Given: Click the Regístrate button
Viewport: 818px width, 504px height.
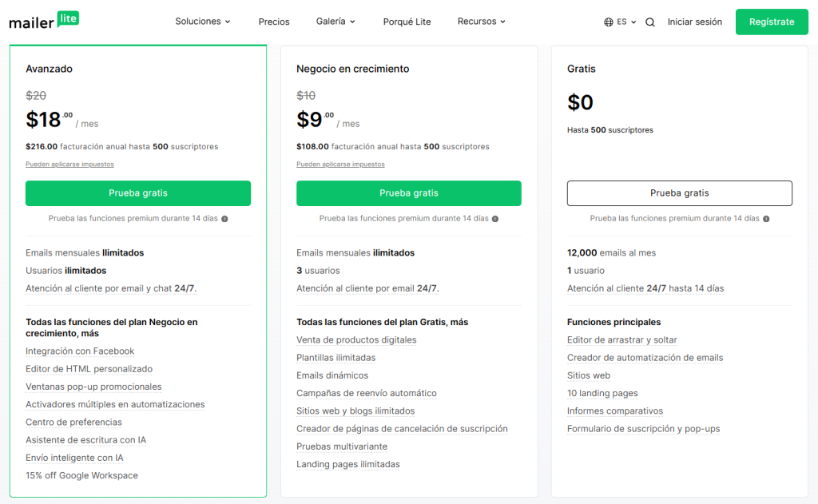Looking at the screenshot, I should [x=772, y=22].
